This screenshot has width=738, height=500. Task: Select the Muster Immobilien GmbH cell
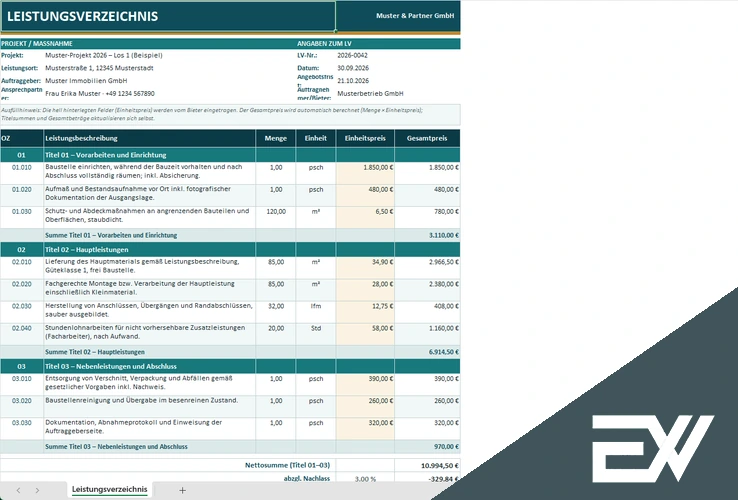[x=86, y=81]
